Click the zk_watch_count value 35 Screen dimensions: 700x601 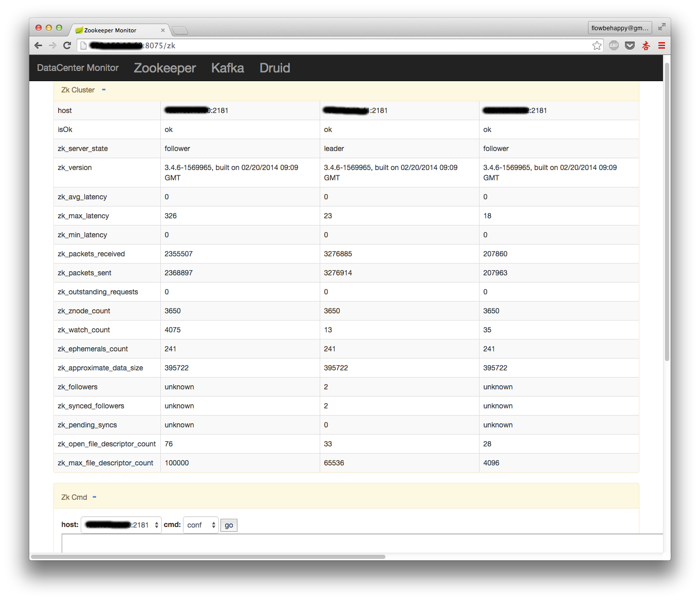487,330
